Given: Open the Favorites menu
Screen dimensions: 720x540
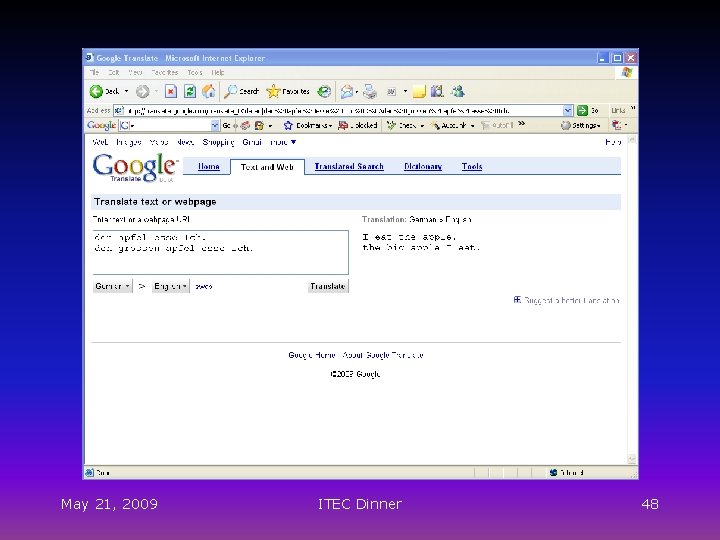Looking at the screenshot, I should (x=165, y=73).
